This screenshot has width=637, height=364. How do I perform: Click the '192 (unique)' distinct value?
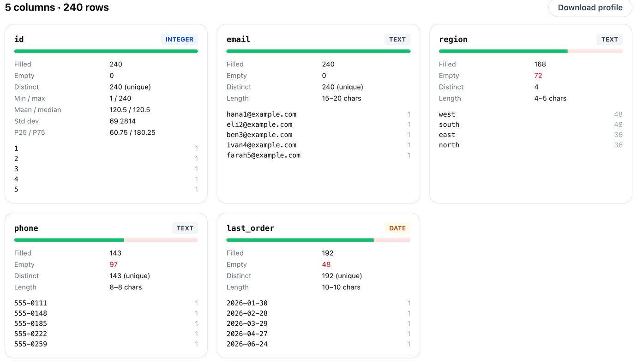342,276
